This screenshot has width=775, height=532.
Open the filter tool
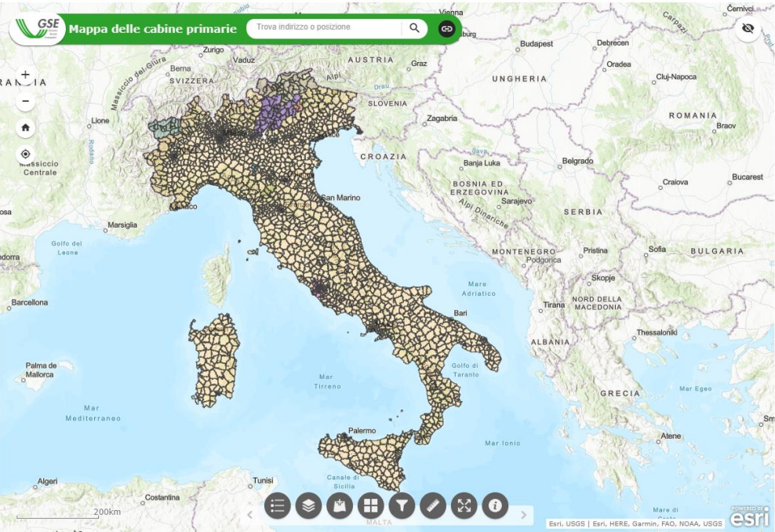402,506
